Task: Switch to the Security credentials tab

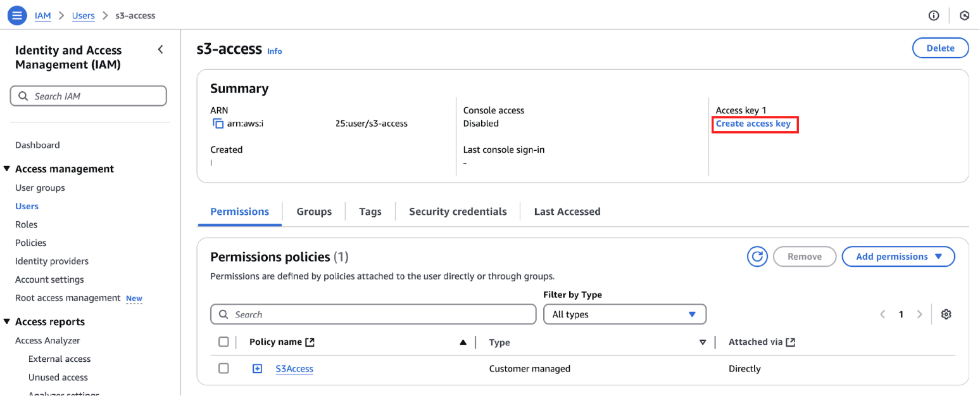Action: (458, 212)
